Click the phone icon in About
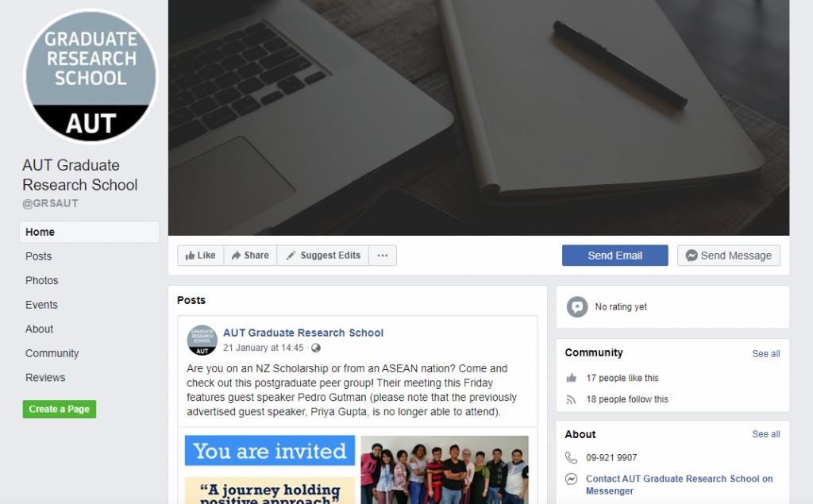Viewport: 813px width, 504px height. [571, 458]
